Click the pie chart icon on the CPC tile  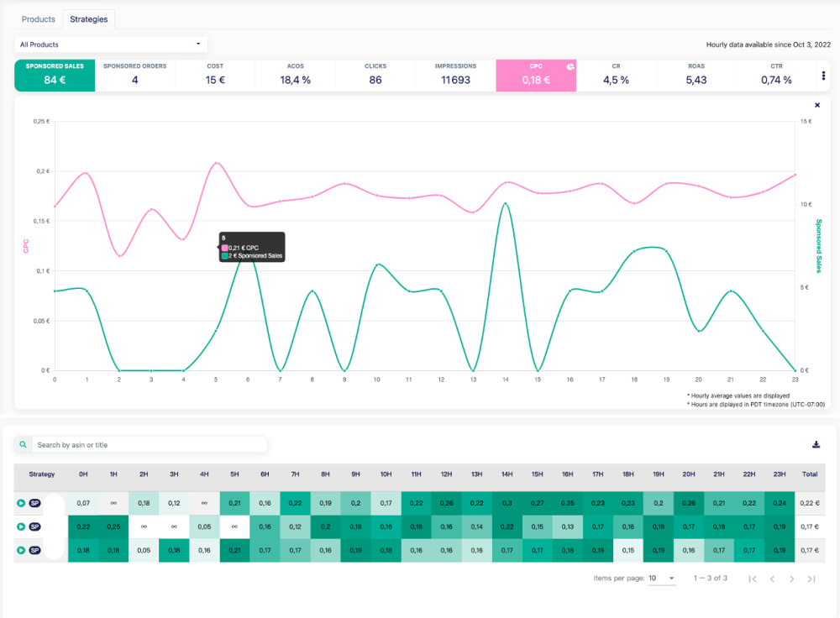click(x=569, y=65)
